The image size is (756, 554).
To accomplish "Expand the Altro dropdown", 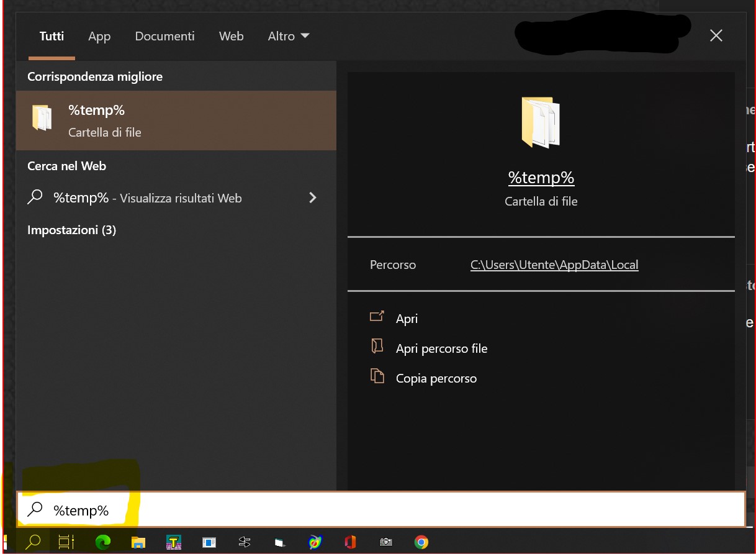I will coord(288,36).
